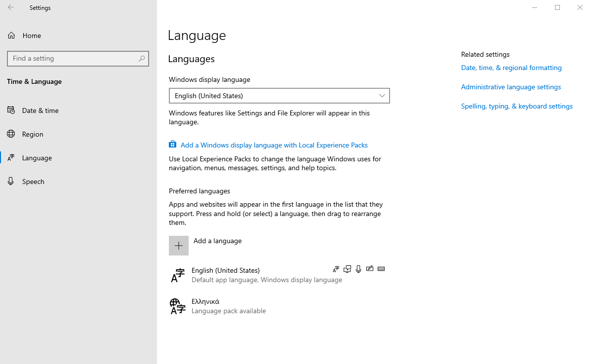Click 'Language pack available' text under Ελληνικά
This screenshot has width=591, height=364.
[x=229, y=311]
